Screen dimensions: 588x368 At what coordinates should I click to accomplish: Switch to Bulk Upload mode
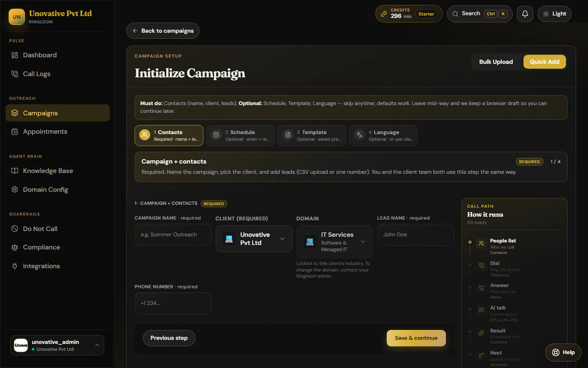point(496,62)
